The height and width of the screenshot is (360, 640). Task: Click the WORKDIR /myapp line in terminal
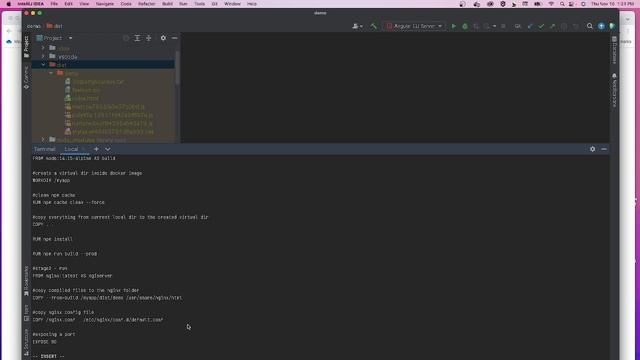coord(51,180)
